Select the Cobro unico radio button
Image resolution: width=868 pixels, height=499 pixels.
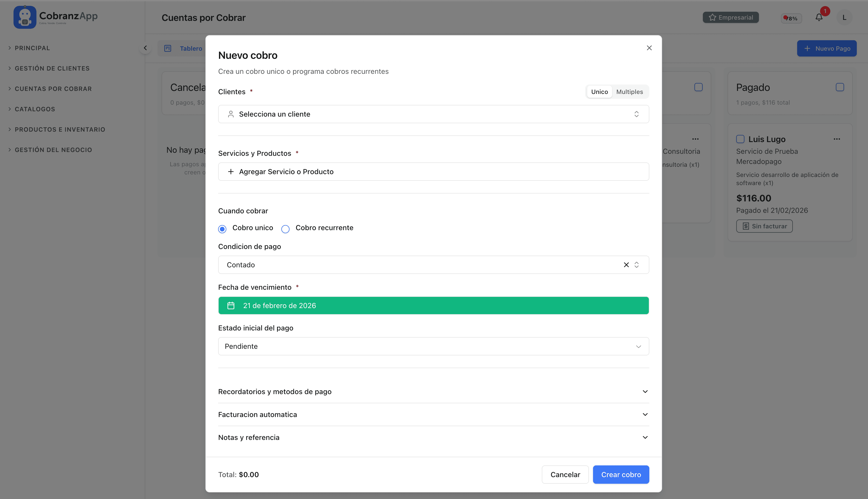coord(222,229)
